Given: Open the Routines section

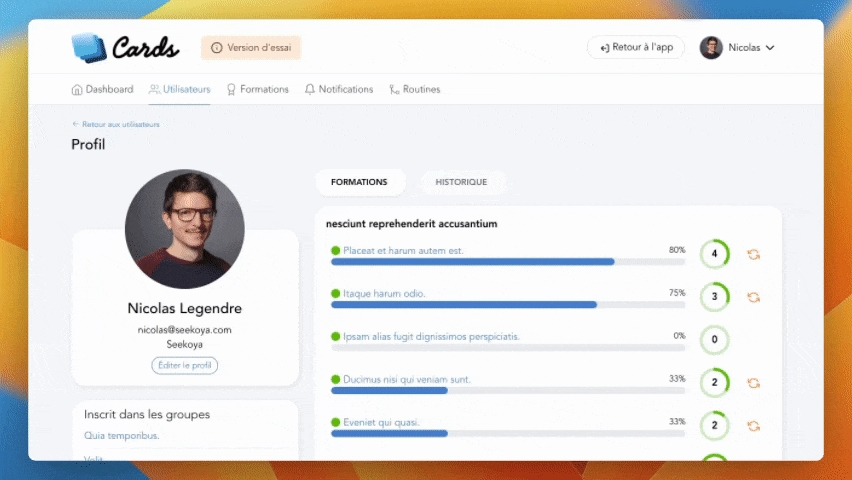Looking at the screenshot, I should point(414,89).
